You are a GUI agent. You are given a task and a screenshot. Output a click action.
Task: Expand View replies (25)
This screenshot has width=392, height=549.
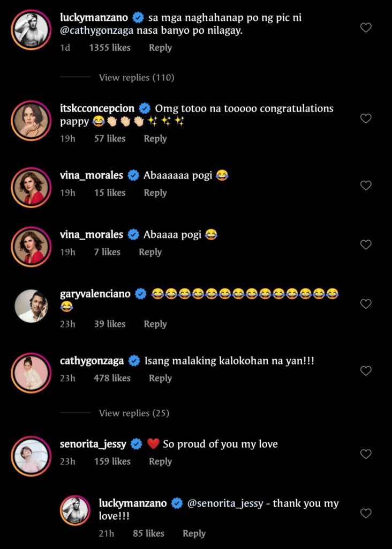tap(134, 413)
